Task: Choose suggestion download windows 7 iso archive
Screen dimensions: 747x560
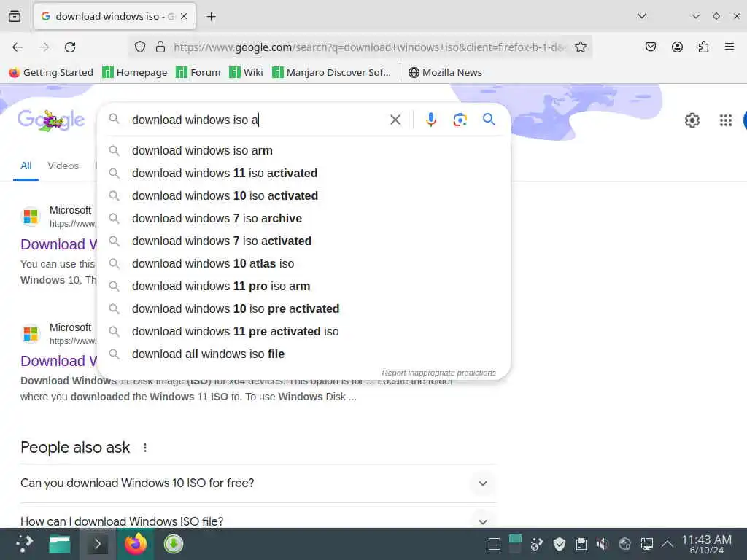Action: (x=303, y=218)
